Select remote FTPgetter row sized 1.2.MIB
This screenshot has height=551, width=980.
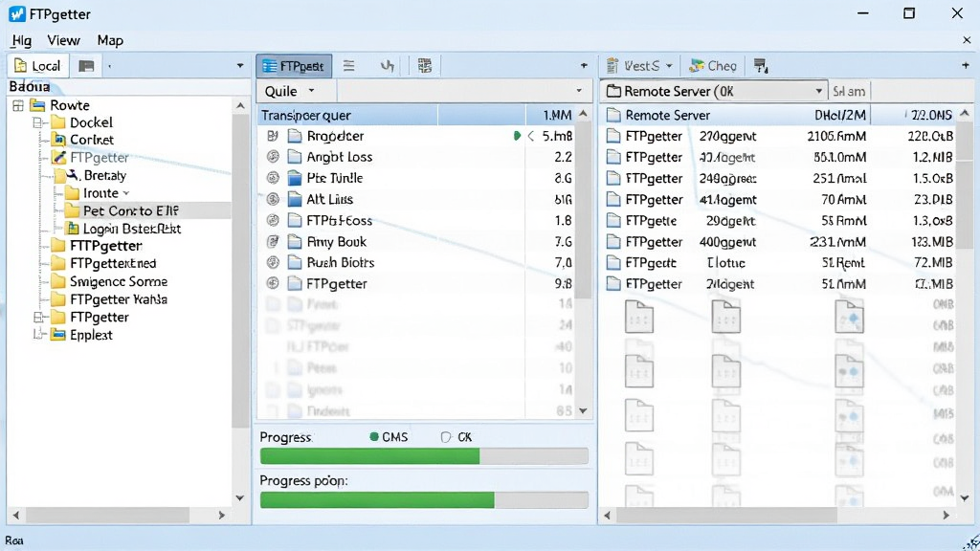pyautogui.click(x=779, y=158)
